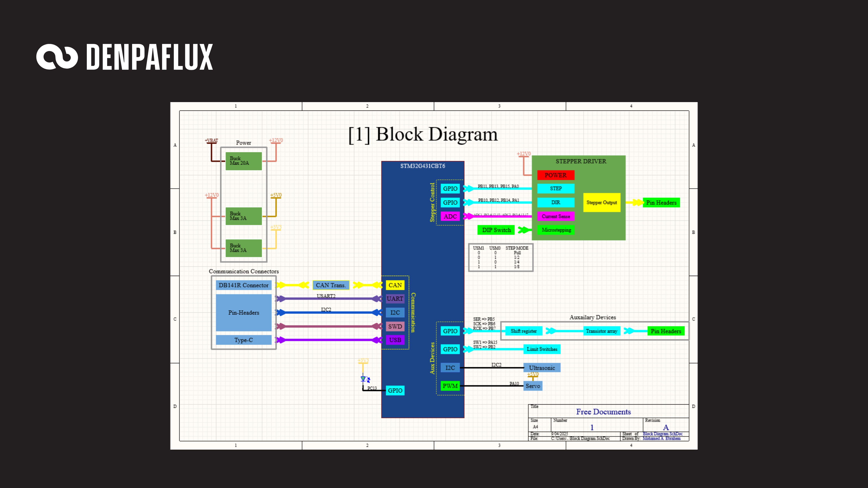Select the magenta Current Sense block
Screen dimensions: 868x488
(556, 216)
